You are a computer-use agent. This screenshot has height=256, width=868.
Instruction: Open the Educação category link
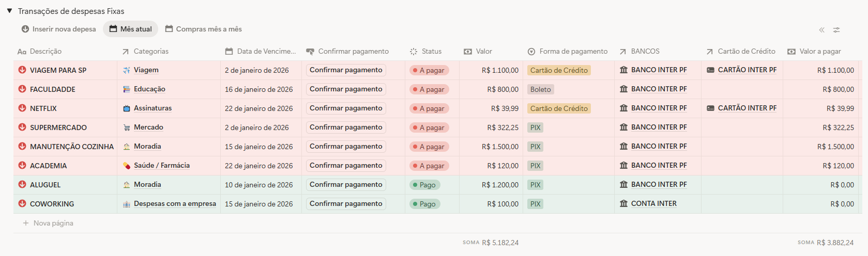(149, 89)
